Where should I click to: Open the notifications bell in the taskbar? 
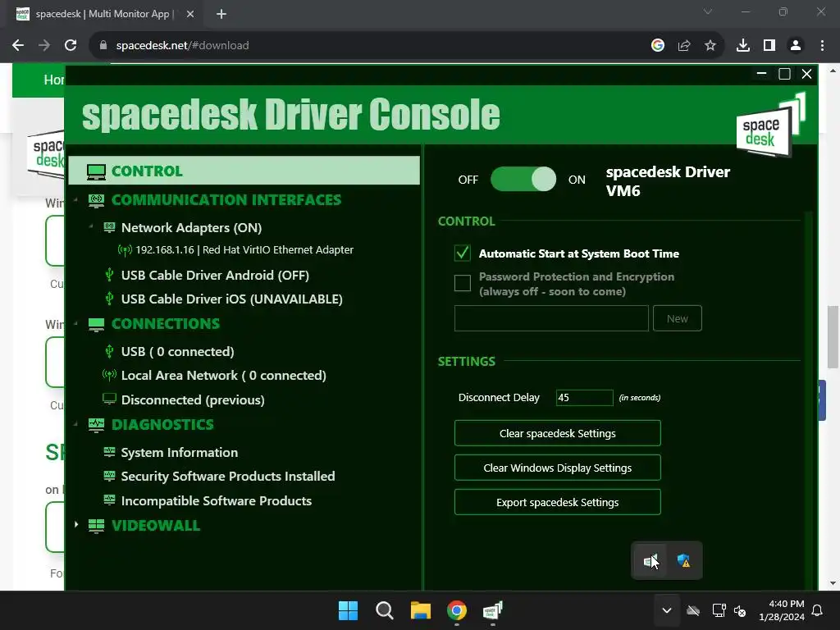817,610
